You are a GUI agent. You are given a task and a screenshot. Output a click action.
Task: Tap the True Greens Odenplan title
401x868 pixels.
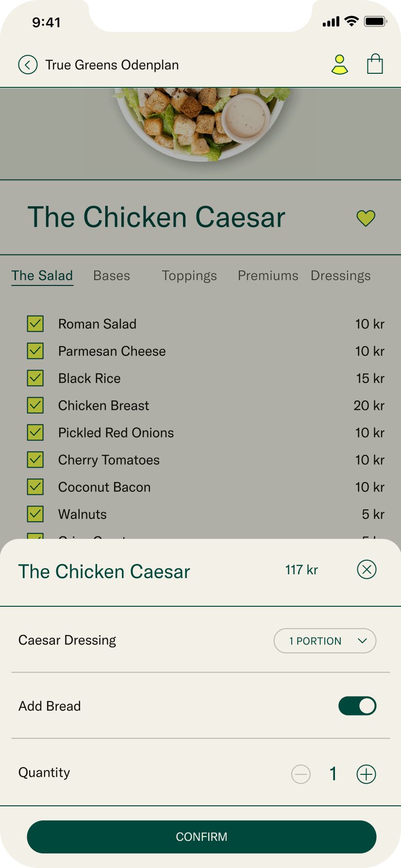[x=112, y=65]
